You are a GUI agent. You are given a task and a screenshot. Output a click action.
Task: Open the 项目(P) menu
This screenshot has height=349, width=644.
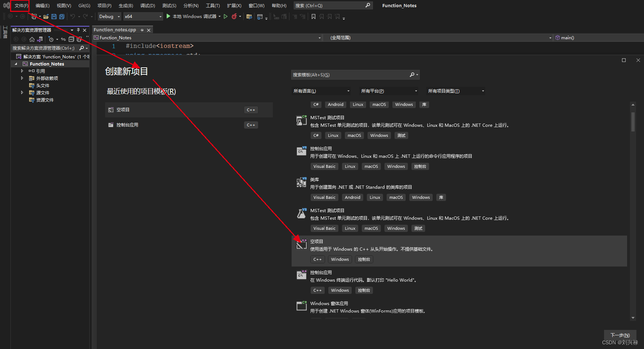[104, 6]
